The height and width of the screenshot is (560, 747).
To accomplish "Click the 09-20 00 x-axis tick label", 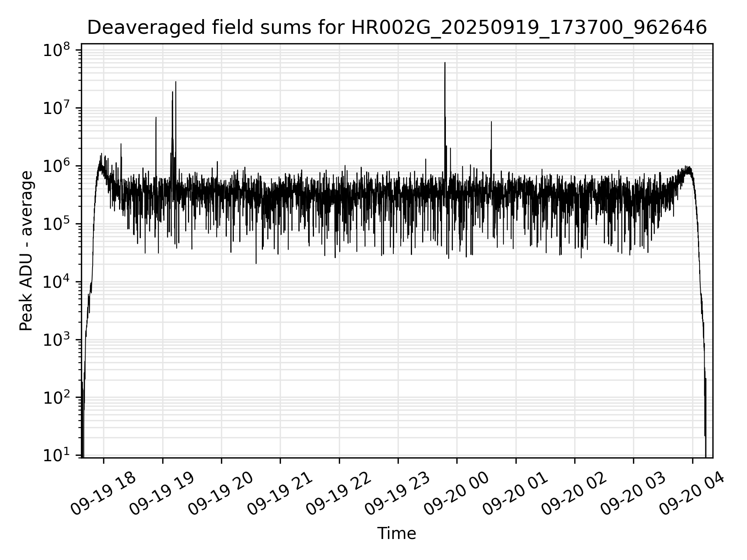I will 456,494.
